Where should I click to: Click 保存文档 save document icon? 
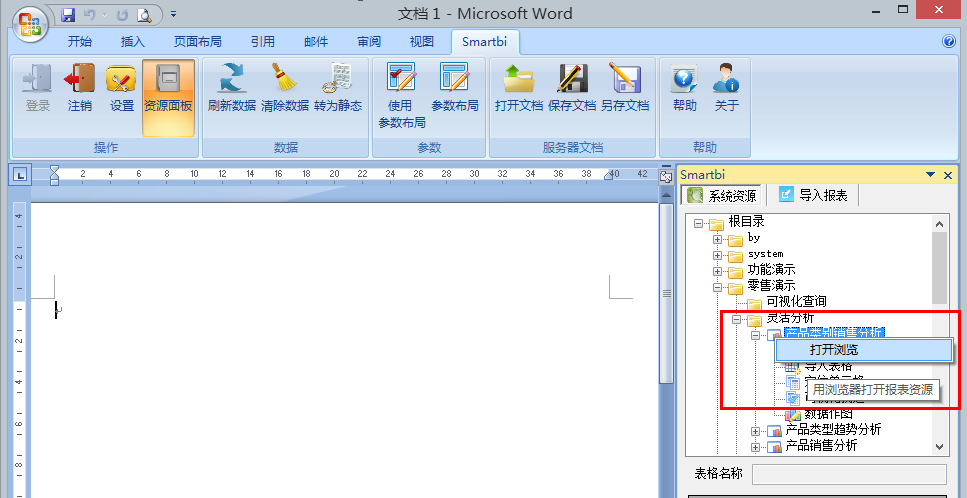(x=572, y=78)
